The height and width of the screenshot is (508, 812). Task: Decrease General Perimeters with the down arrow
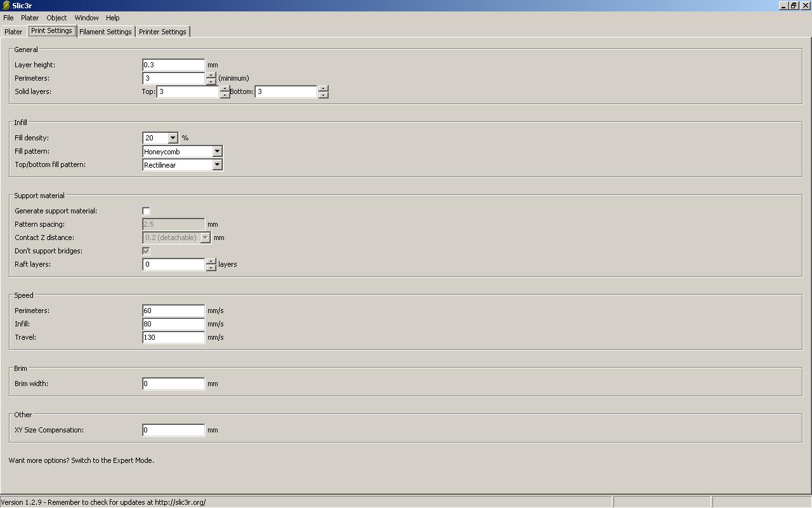click(211, 81)
